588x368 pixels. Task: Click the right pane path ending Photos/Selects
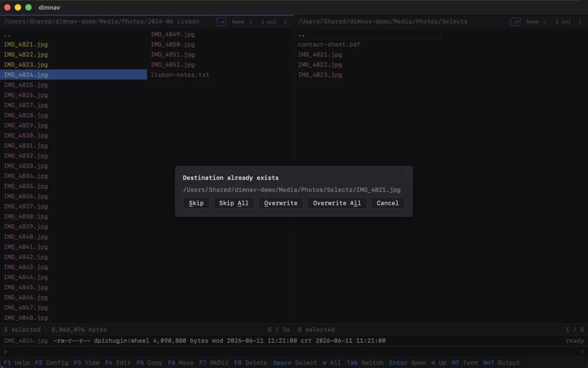point(383,21)
